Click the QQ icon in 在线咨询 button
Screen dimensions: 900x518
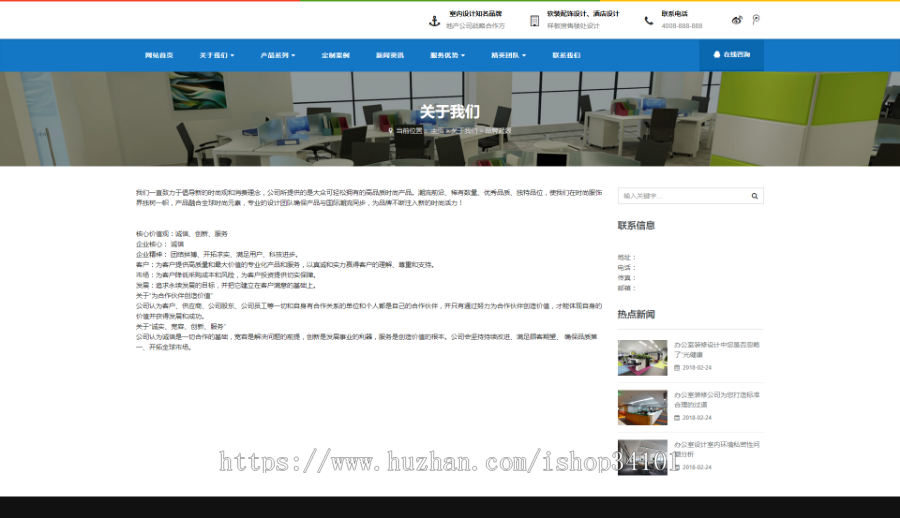(716, 55)
